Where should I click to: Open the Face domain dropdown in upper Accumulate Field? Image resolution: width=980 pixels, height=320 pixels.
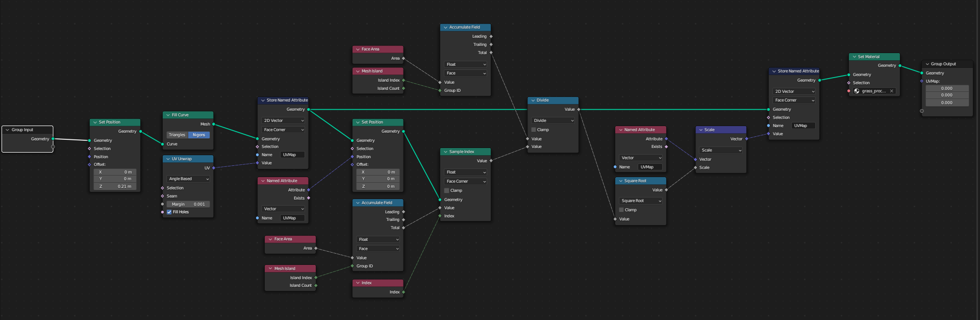466,73
